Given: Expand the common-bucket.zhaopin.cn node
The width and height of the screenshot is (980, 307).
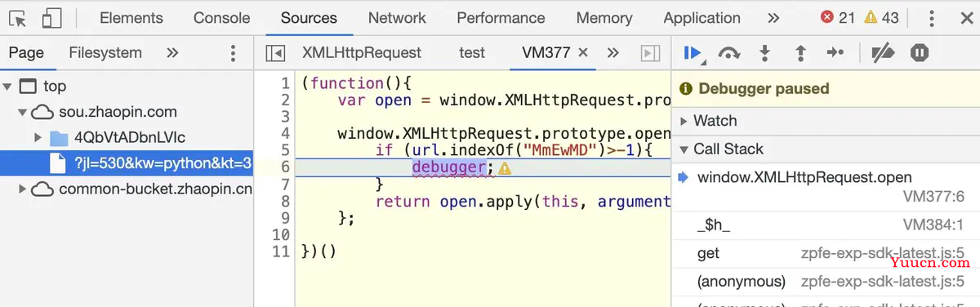Looking at the screenshot, I should 24,189.
